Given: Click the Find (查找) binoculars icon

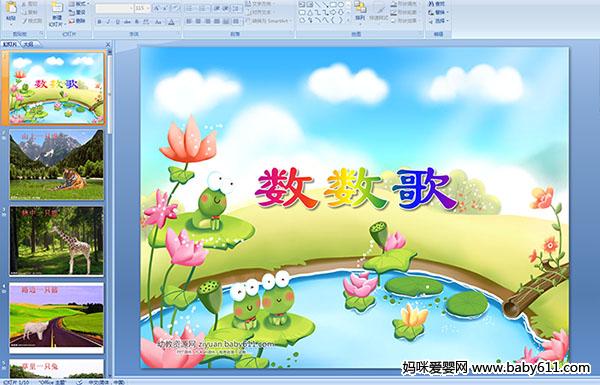Looking at the screenshot, I should (432, 4).
